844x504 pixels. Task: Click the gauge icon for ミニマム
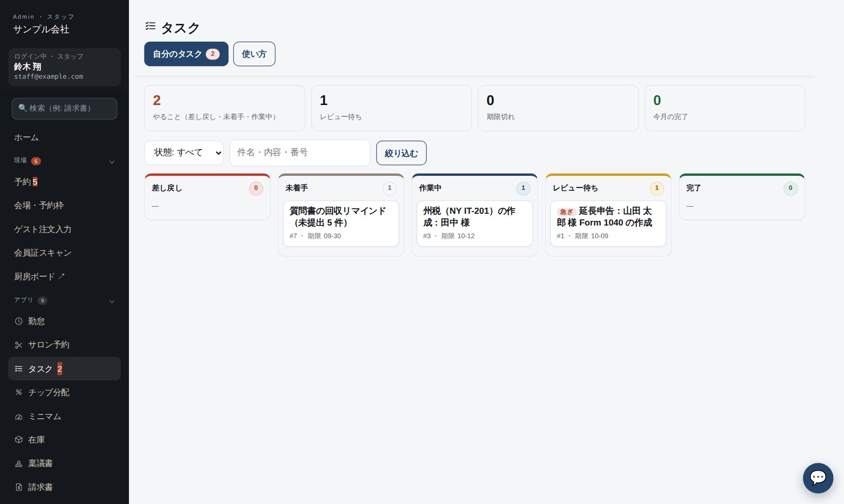19,416
